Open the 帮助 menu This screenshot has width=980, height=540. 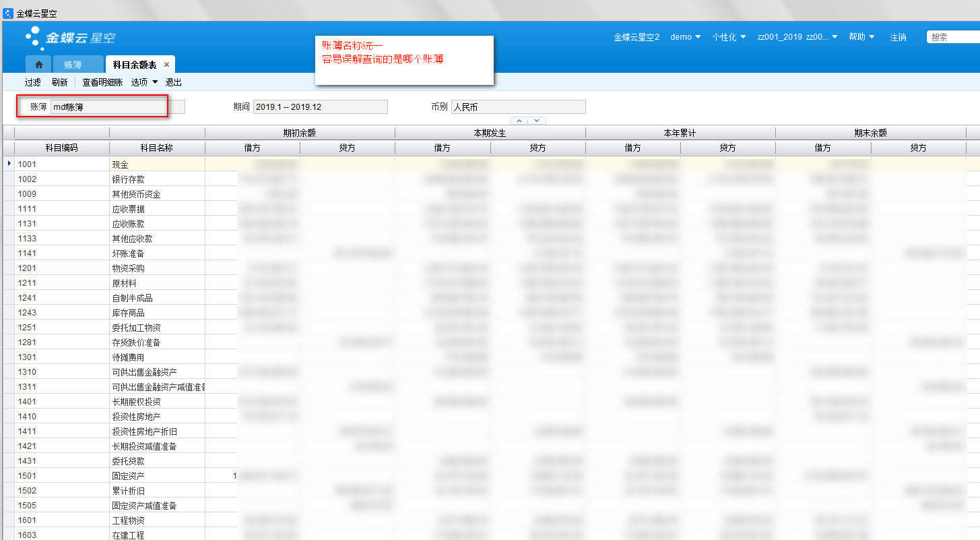(x=861, y=37)
